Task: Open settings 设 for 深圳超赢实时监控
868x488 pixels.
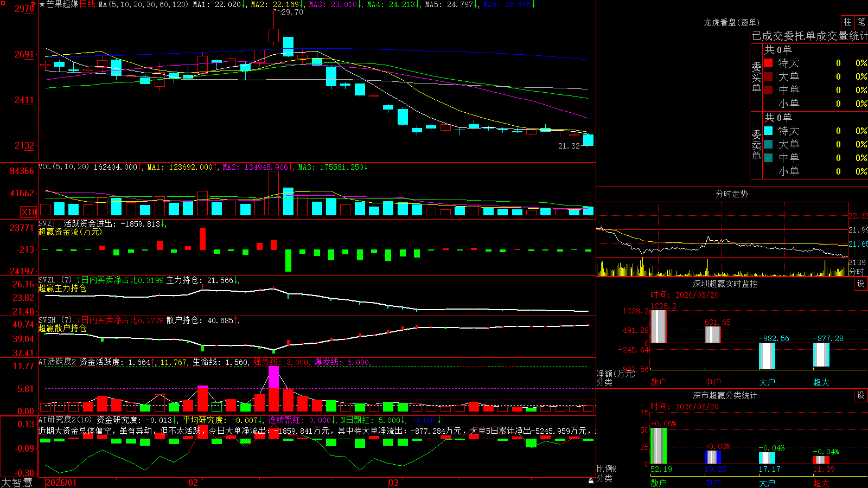Action: coord(861,284)
